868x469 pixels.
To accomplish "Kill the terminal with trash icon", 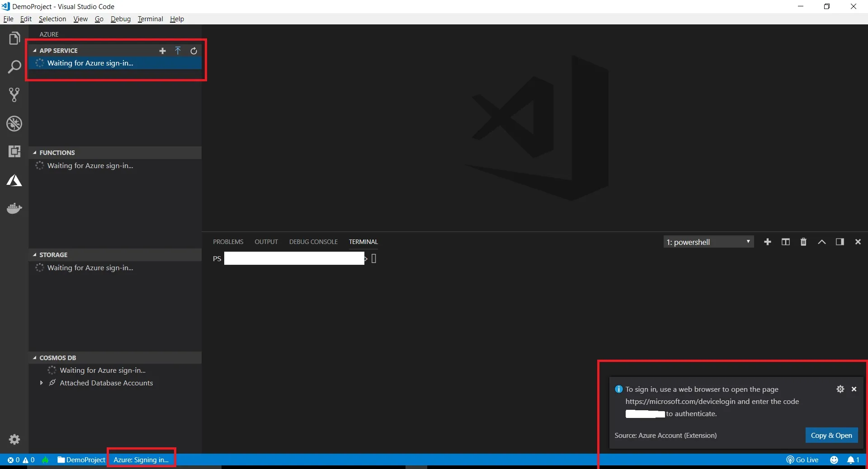I will pos(803,242).
